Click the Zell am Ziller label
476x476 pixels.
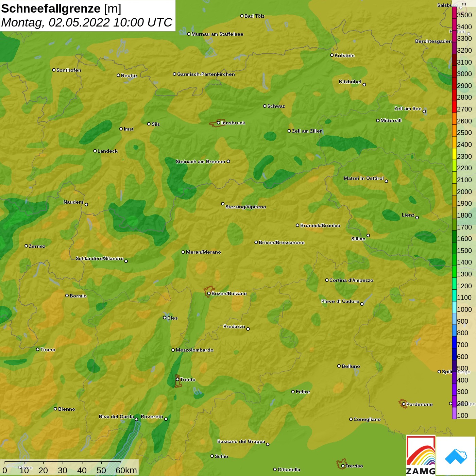pyautogui.click(x=307, y=131)
